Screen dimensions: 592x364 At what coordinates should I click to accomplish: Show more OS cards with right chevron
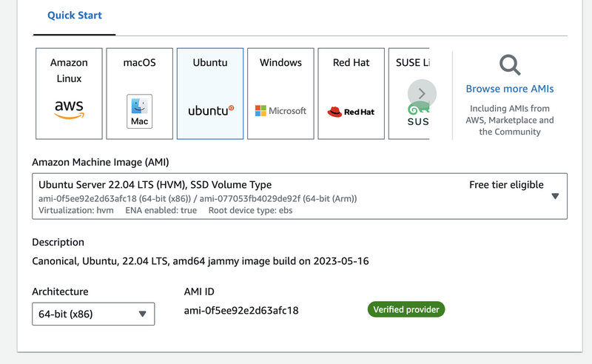pos(422,94)
